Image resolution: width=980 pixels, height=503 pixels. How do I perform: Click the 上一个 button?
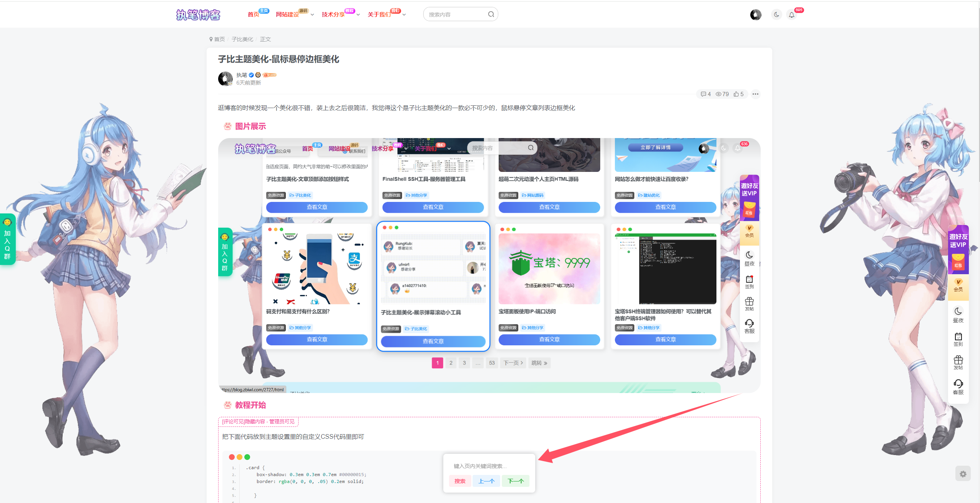486,481
